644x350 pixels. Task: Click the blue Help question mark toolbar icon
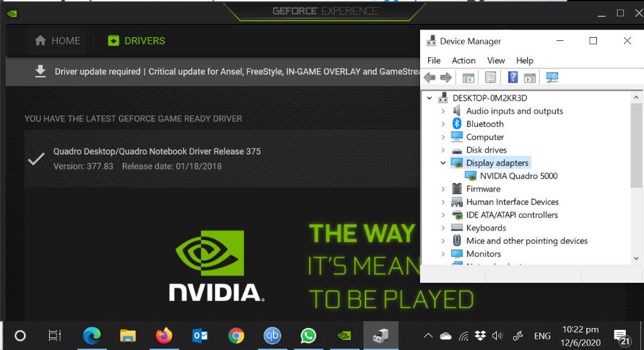click(x=513, y=77)
